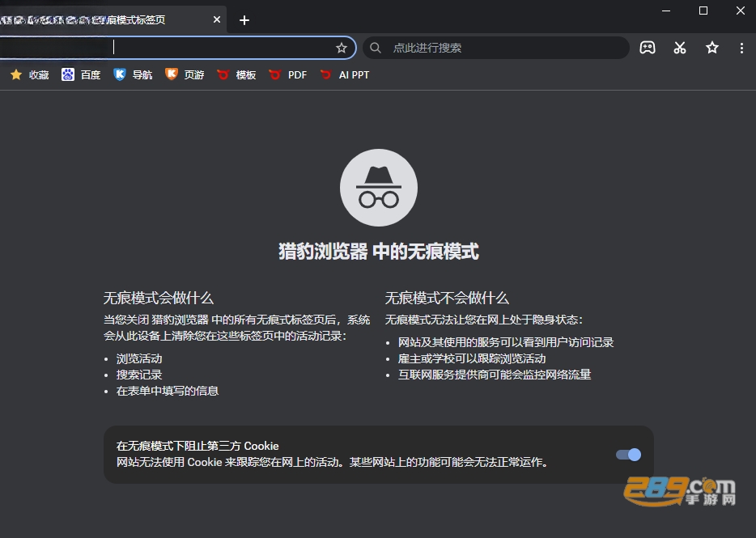Open the AI PPT bookmark
The image size is (756, 538).
(345, 74)
